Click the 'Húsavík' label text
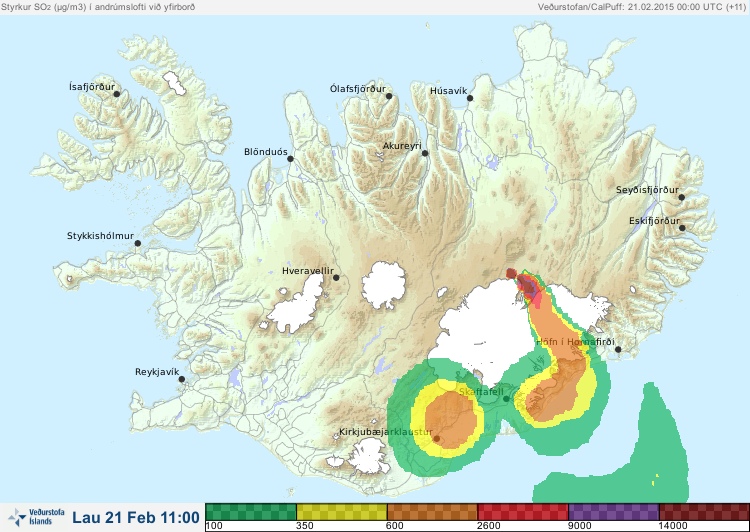Screen dimensions: 750x532 coord(448,91)
